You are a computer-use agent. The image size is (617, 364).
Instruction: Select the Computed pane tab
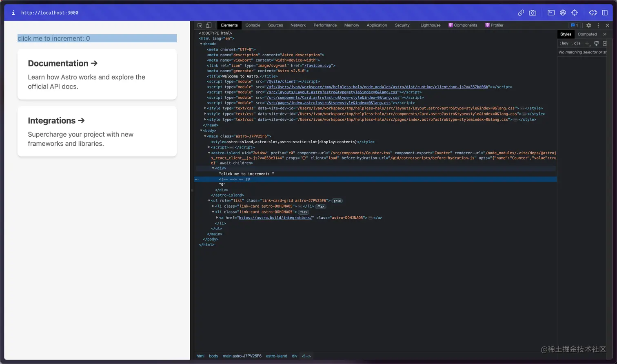coord(587,34)
